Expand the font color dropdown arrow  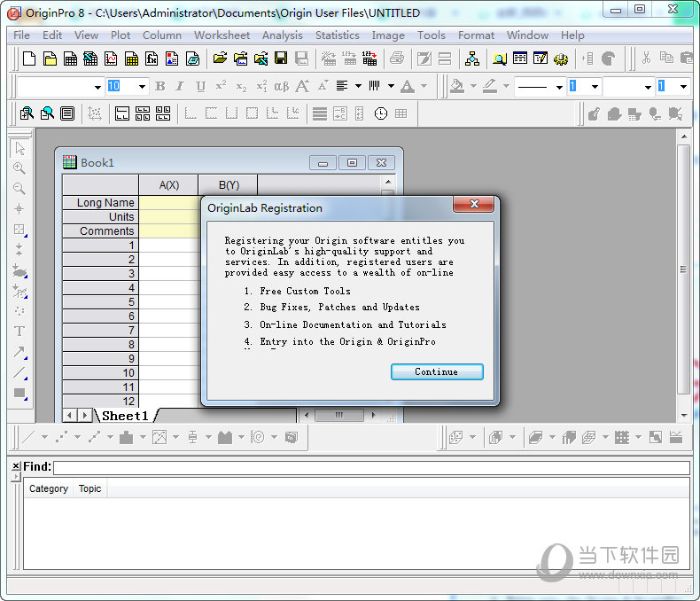click(424, 86)
